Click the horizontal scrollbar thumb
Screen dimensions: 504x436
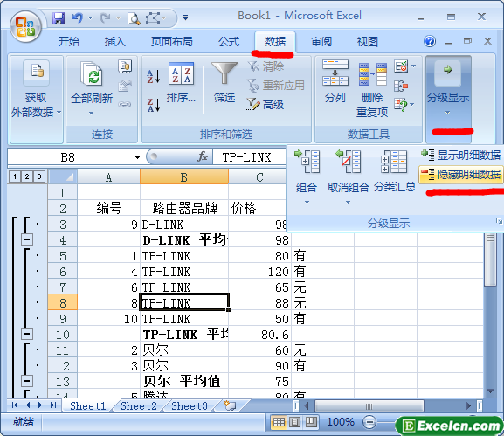click(x=369, y=406)
